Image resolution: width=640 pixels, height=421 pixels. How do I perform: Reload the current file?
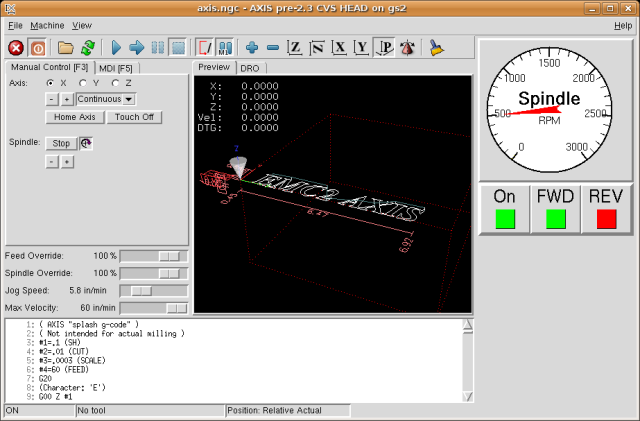point(87,47)
